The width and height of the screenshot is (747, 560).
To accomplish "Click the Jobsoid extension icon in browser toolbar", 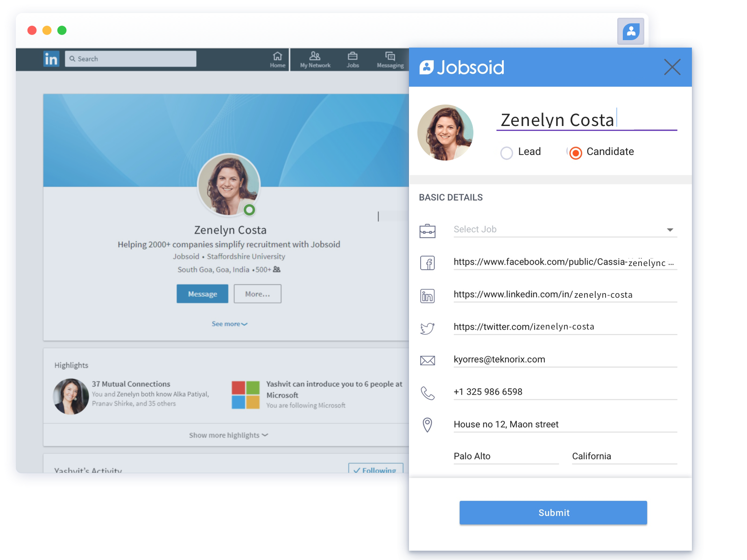I will click(x=631, y=31).
